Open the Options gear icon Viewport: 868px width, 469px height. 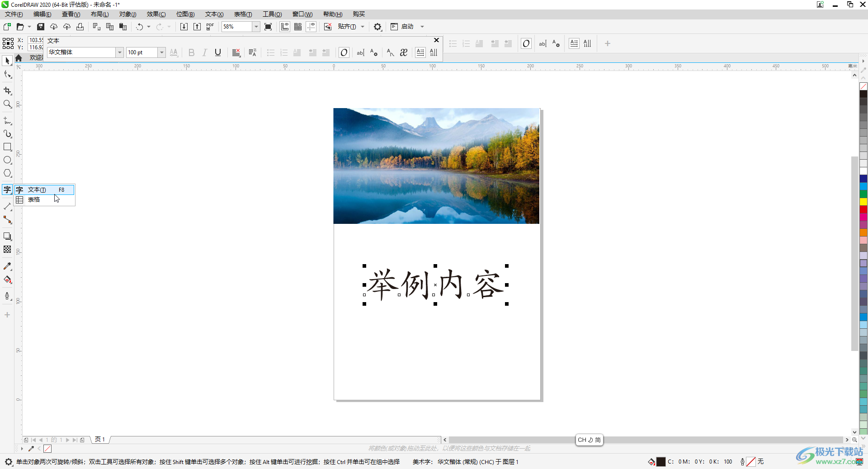[377, 27]
